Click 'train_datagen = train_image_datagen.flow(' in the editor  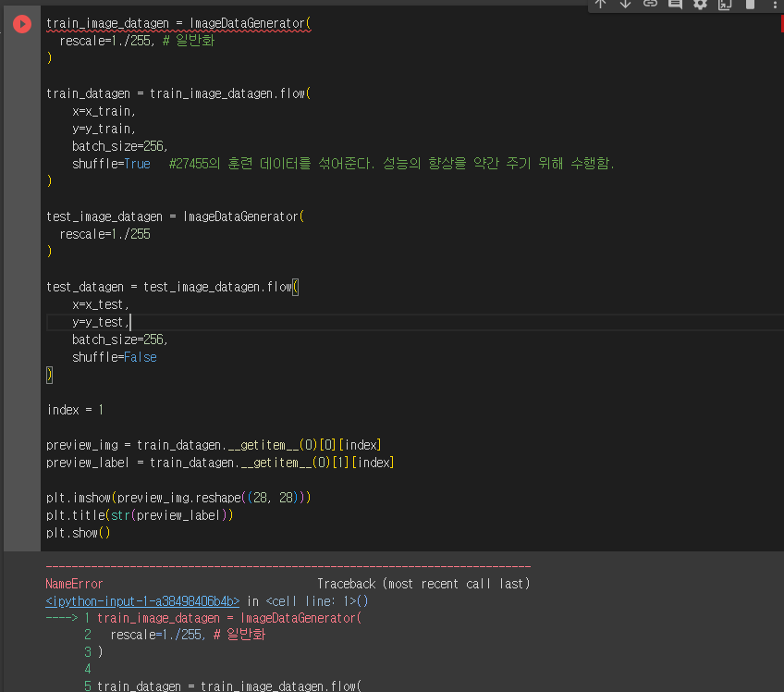[178, 93]
